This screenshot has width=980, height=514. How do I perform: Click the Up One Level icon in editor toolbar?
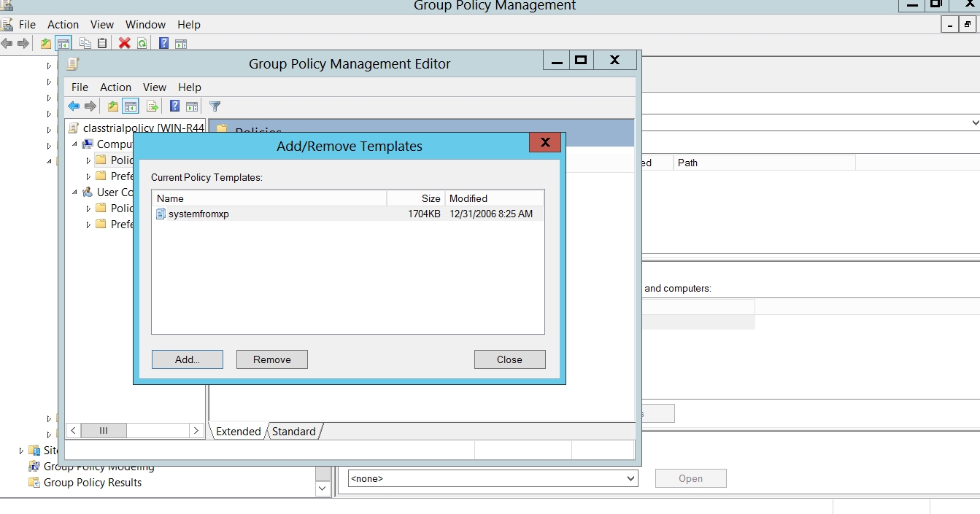(112, 106)
